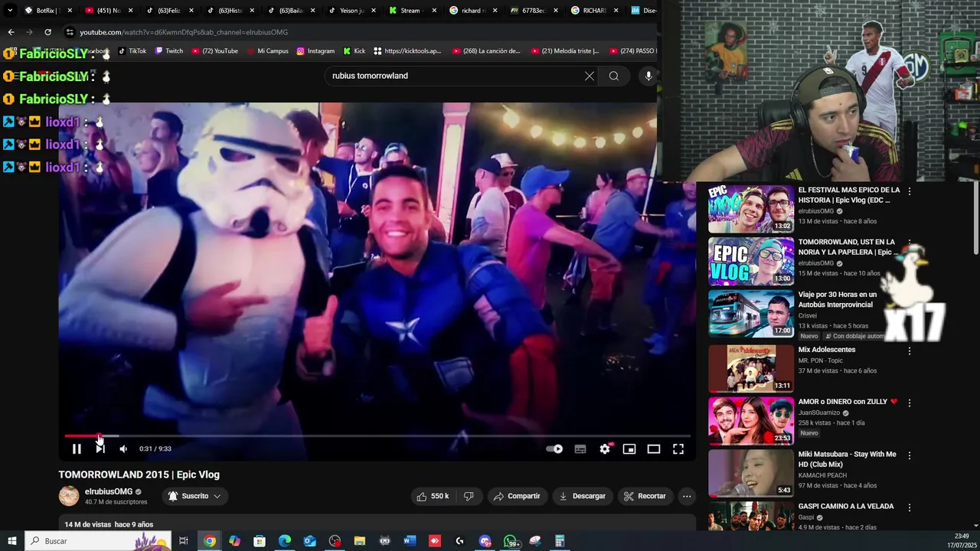Open the Mi Campus bookmark
The height and width of the screenshot is (551, 980).
pyautogui.click(x=268, y=51)
